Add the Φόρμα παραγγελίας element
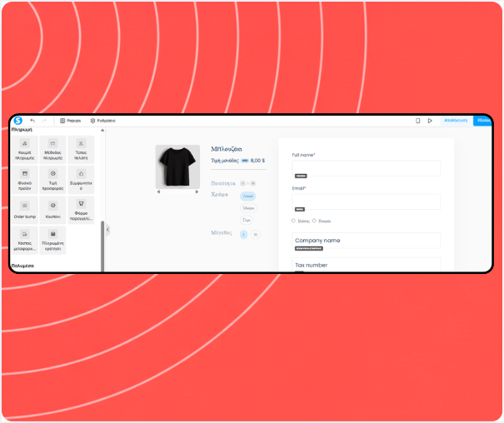Viewport: 504px width, 423px height. click(81, 210)
